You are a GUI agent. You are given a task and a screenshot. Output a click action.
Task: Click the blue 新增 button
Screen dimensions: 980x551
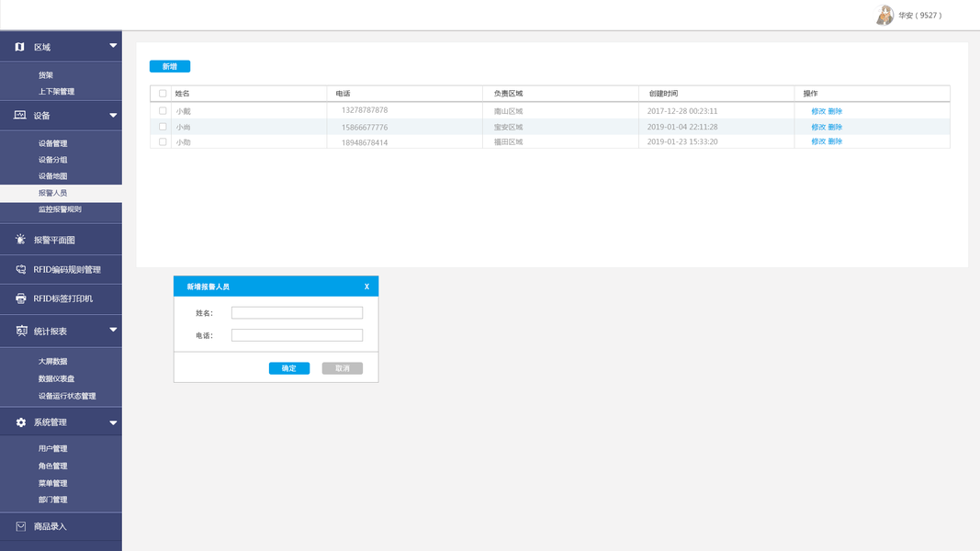(x=170, y=66)
